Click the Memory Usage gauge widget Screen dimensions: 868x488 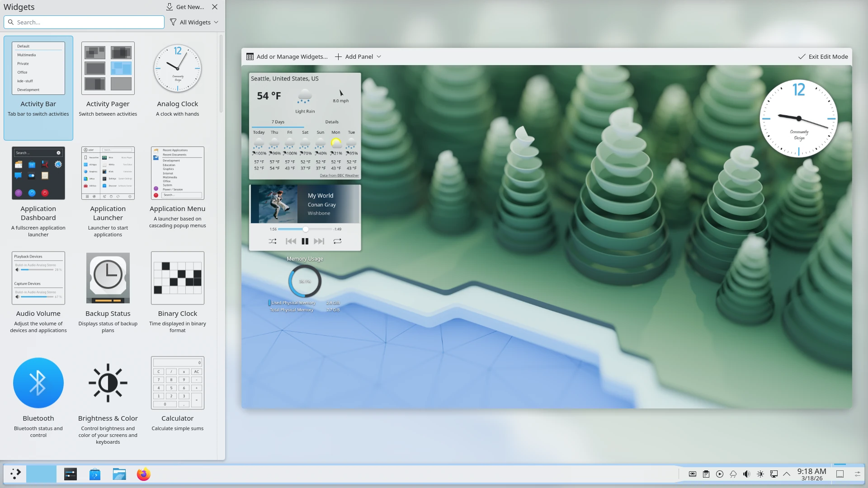[x=305, y=282]
